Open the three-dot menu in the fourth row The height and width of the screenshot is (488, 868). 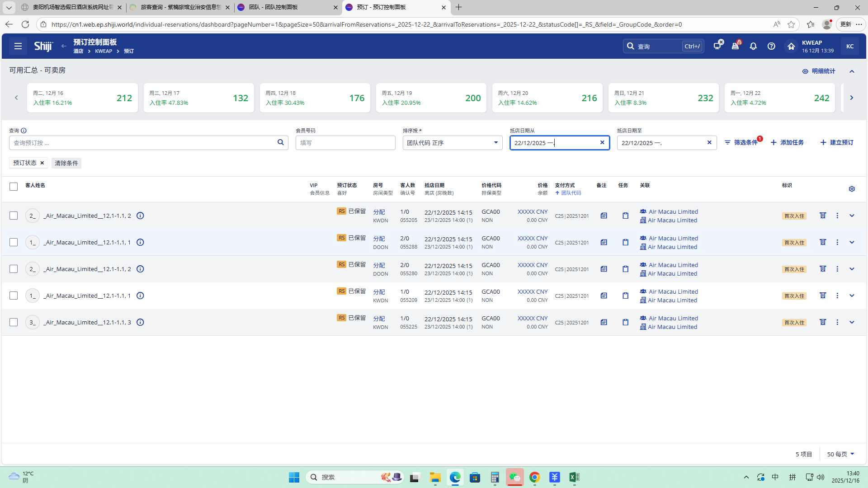point(837,296)
